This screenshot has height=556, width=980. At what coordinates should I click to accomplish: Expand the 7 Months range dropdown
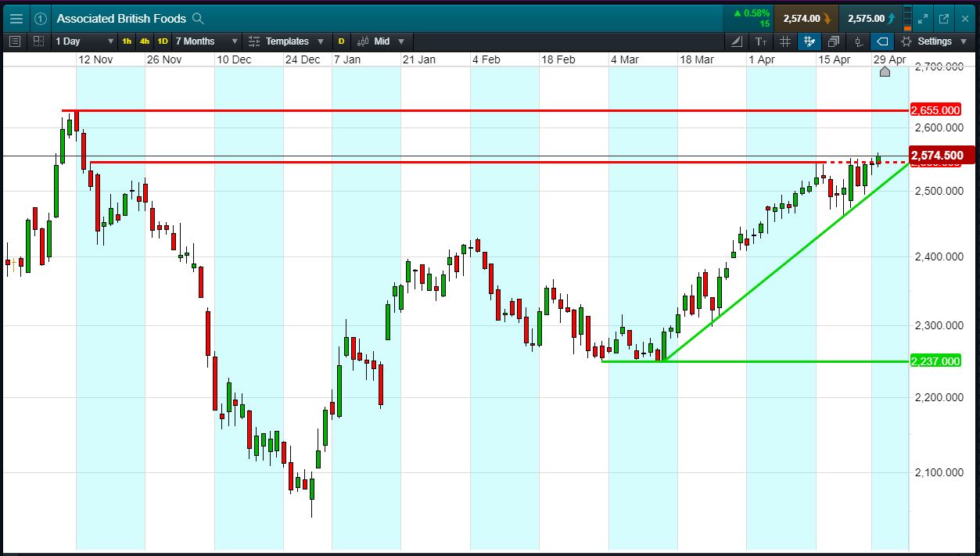pyautogui.click(x=206, y=41)
